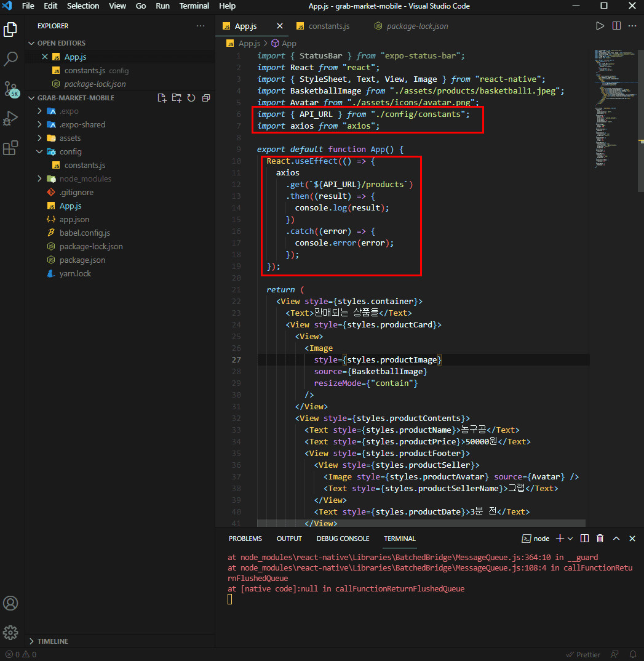Collapse the config folder
This screenshot has height=661, width=644.
coord(70,151)
